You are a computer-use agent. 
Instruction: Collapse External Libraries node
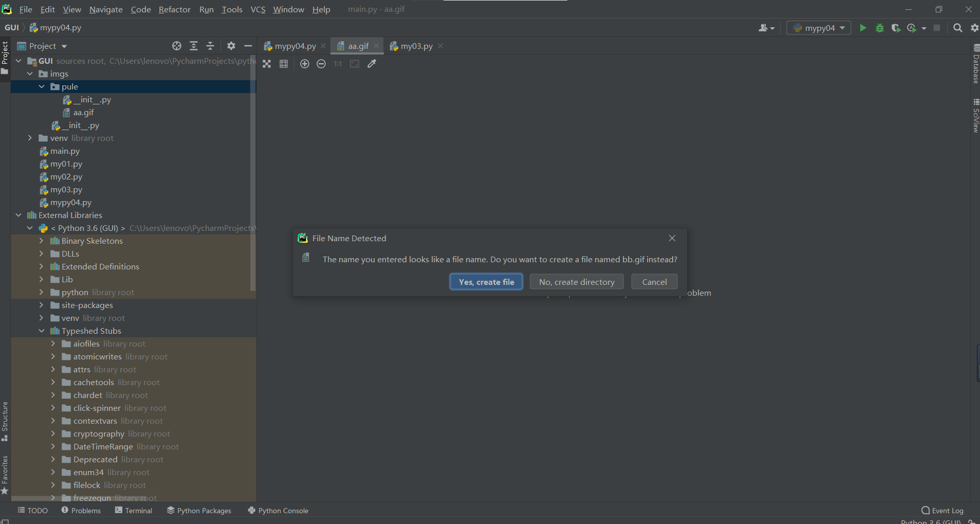point(19,215)
